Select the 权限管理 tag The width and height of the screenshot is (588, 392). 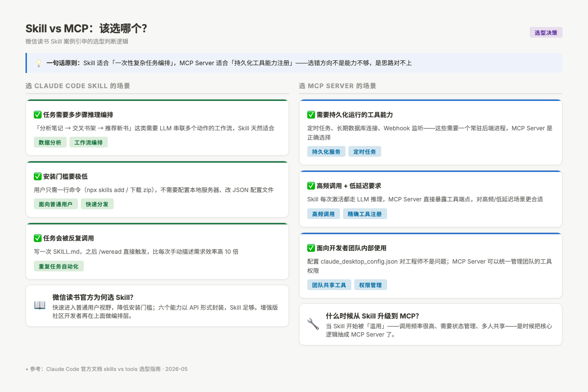point(370,285)
